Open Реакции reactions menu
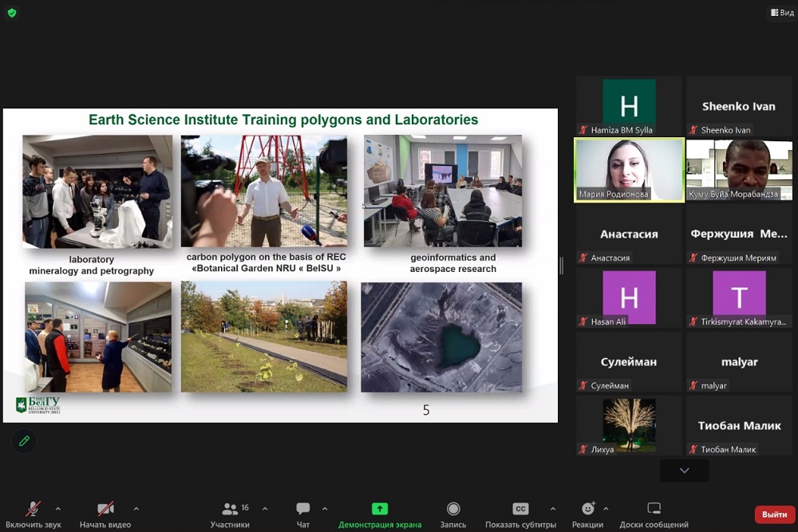 (587, 514)
